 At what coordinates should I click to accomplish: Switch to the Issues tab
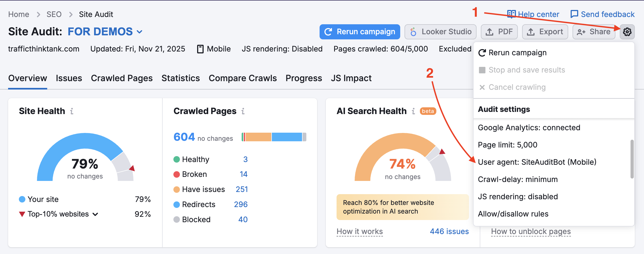pos(69,78)
